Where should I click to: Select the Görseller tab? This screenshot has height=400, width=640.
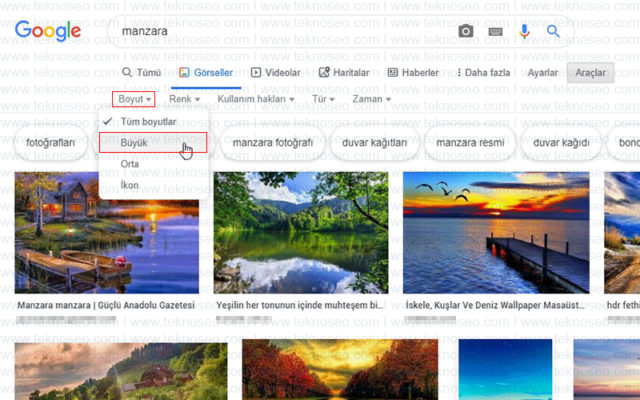(x=206, y=73)
